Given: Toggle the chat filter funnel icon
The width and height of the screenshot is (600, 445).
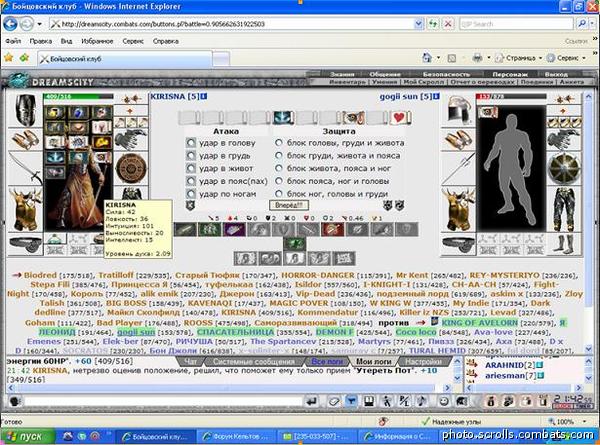Looking at the screenshot, I should 351,401.
